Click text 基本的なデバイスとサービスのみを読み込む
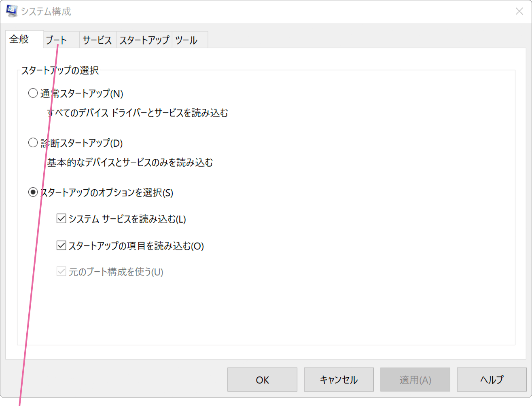Image resolution: width=532 pixels, height=406 pixels. [x=130, y=163]
